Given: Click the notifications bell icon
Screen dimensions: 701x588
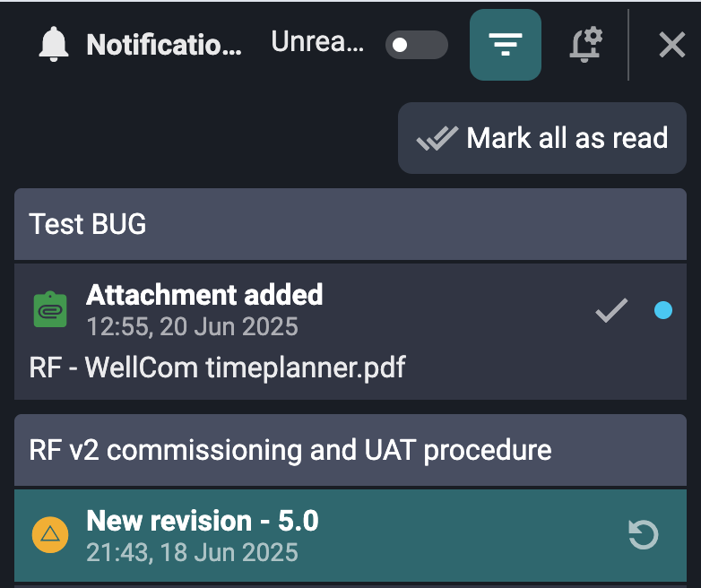Looking at the screenshot, I should (x=54, y=44).
